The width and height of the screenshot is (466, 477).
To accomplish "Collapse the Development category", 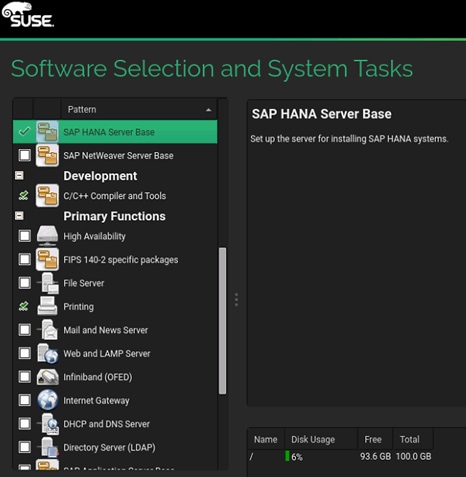I will click(19, 175).
